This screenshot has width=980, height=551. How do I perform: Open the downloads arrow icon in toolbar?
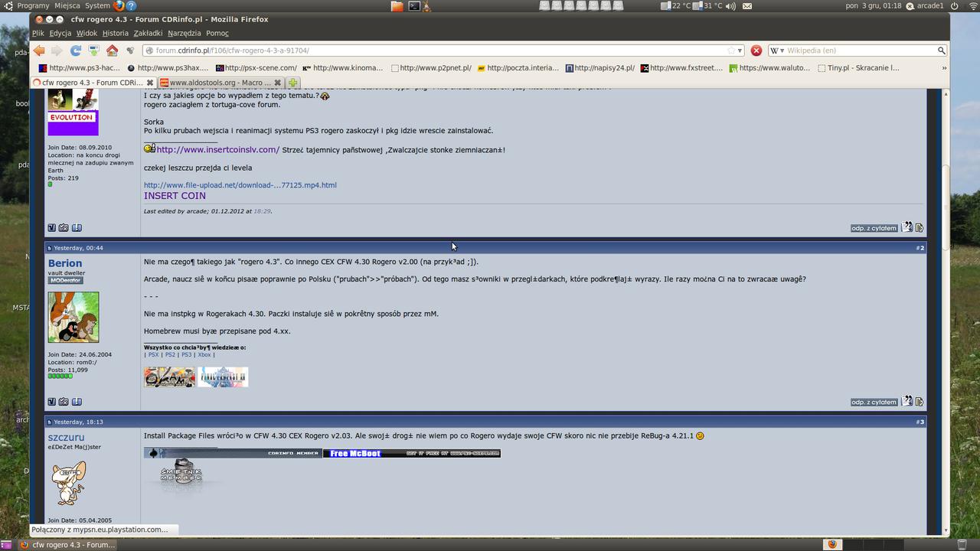[x=93, y=51]
